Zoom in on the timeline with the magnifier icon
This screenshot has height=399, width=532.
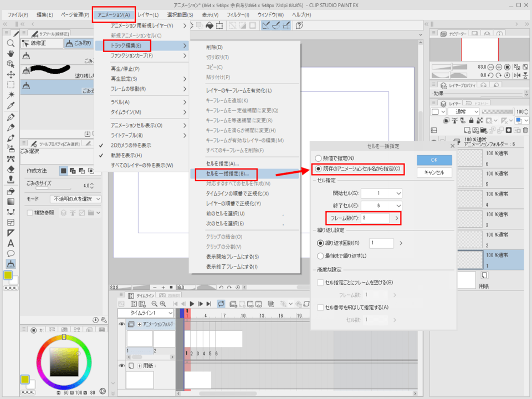pyautogui.click(x=162, y=303)
